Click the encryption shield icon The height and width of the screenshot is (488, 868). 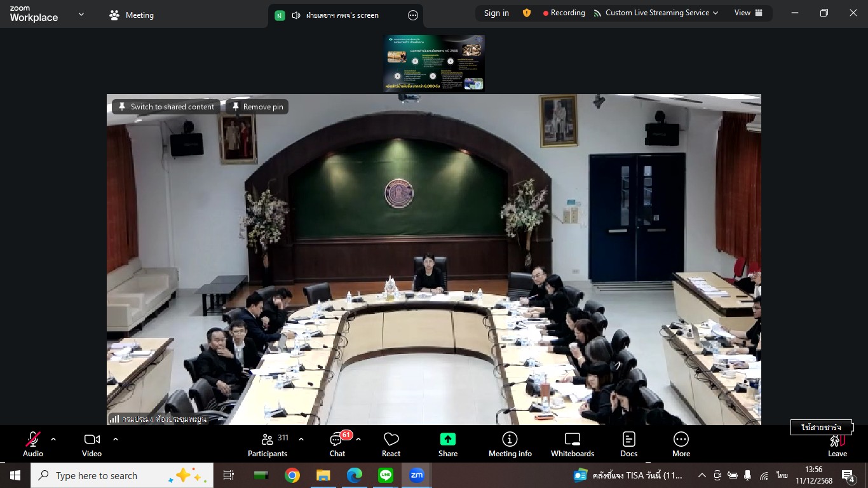click(x=526, y=13)
